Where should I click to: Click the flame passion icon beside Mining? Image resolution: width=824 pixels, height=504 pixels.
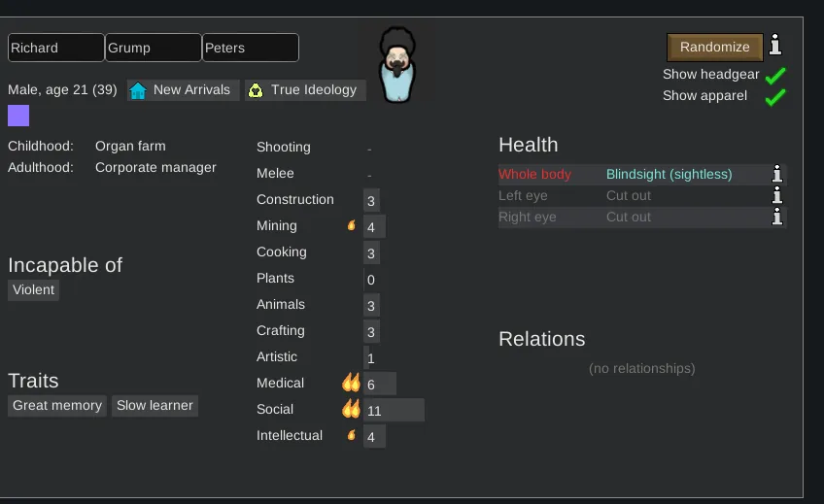pyautogui.click(x=352, y=226)
